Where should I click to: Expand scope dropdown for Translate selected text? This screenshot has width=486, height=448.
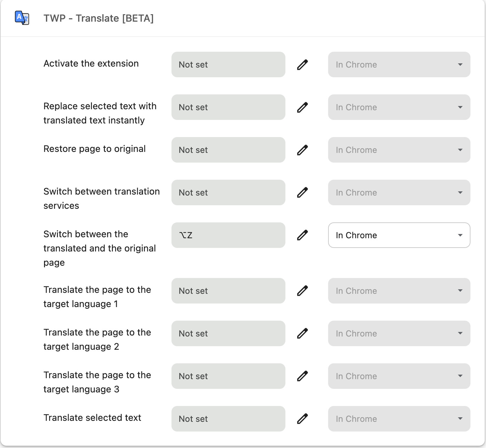[399, 419]
